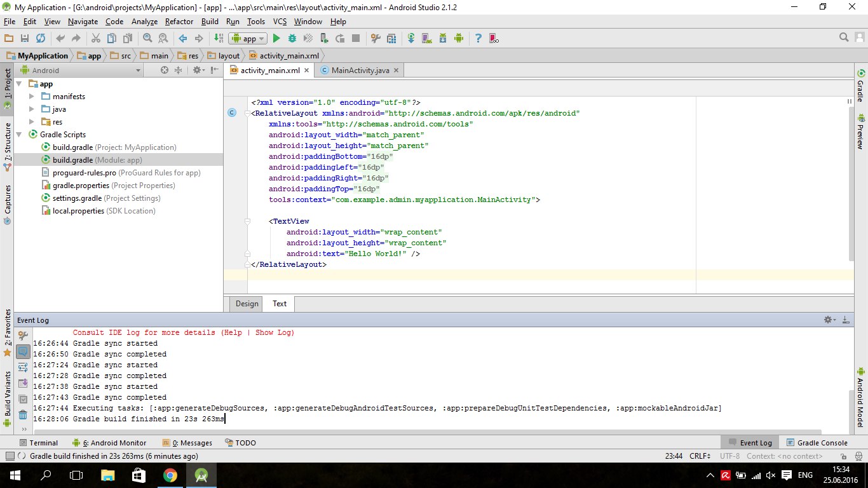Toggle soft wraps in Event Log
This screenshot has width=868, height=488.
point(23,367)
